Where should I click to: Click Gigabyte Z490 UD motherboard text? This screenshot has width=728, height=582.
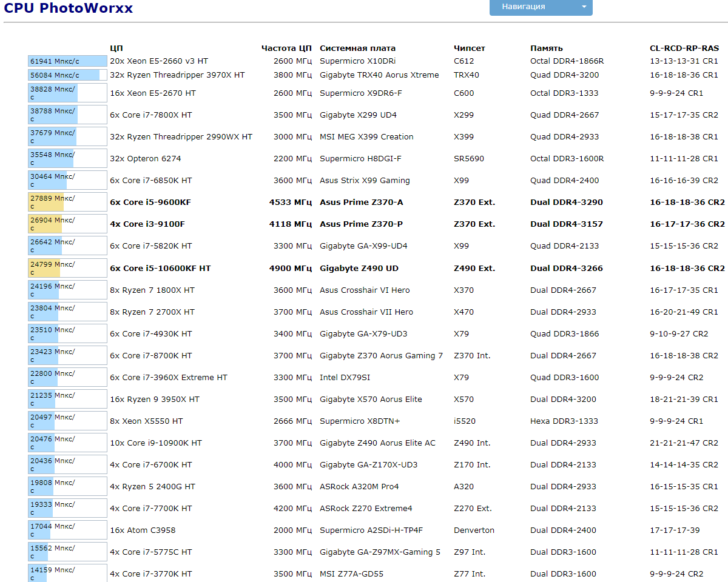pos(359,269)
